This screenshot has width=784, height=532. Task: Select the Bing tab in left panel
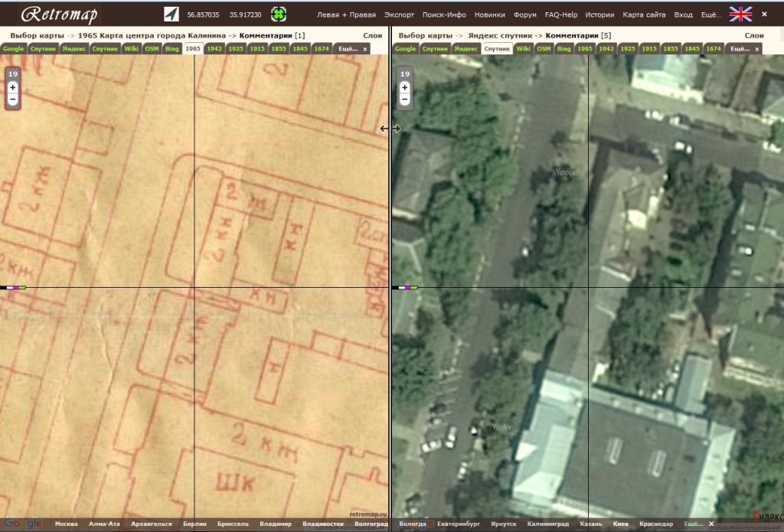tap(172, 49)
